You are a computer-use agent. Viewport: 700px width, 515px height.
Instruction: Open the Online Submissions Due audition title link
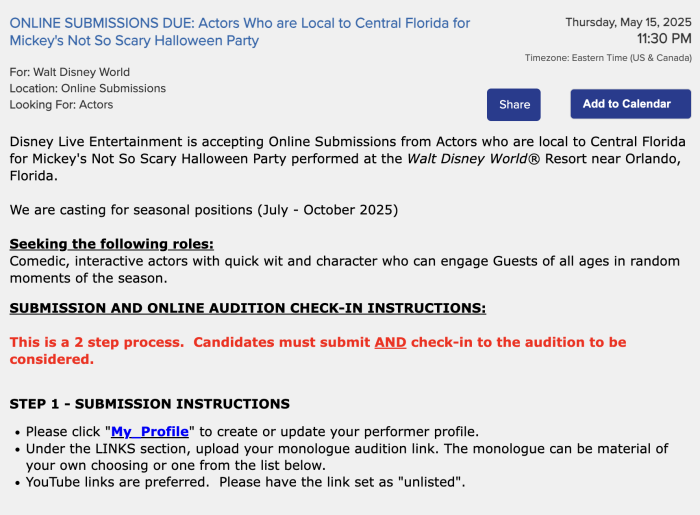(x=240, y=31)
